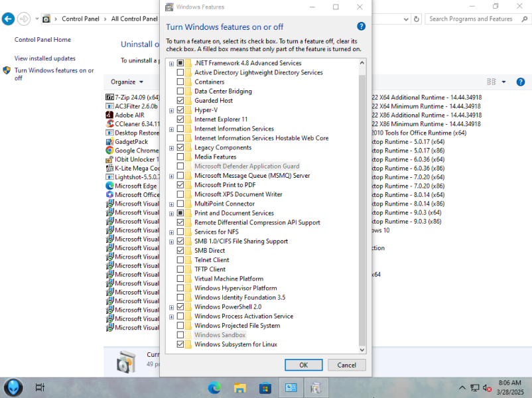
Task: Expand the Hyper-V feature node
Action: pyautogui.click(x=171, y=110)
